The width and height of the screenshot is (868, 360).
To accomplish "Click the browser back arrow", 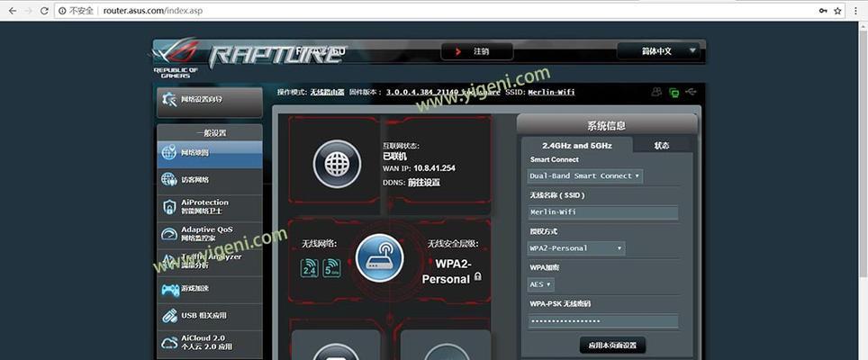I will click(13, 11).
